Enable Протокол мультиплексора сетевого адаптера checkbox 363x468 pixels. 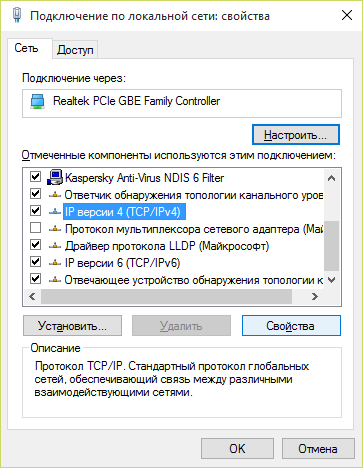tap(35, 228)
